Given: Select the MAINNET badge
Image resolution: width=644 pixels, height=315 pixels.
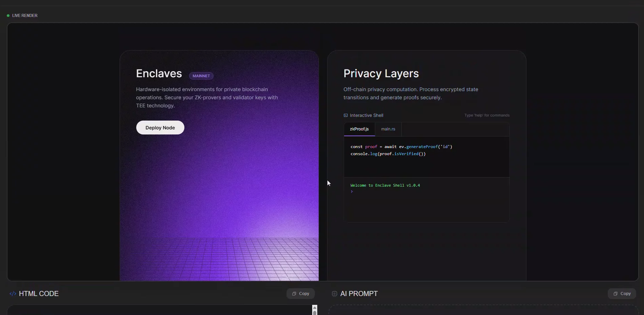Looking at the screenshot, I should (x=201, y=76).
